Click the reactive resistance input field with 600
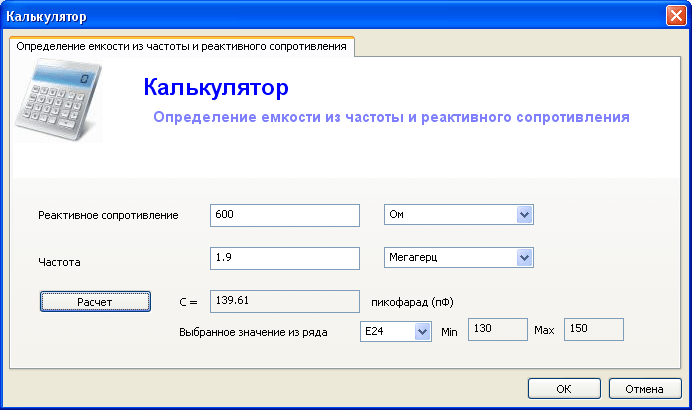The width and height of the screenshot is (692, 410). coord(285,215)
